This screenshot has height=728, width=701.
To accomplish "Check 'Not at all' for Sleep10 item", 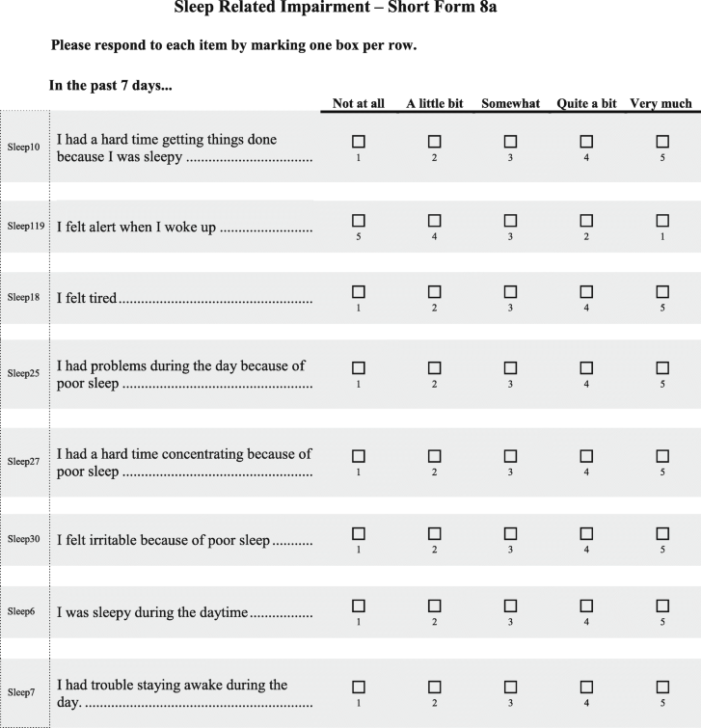I will pos(359,141).
